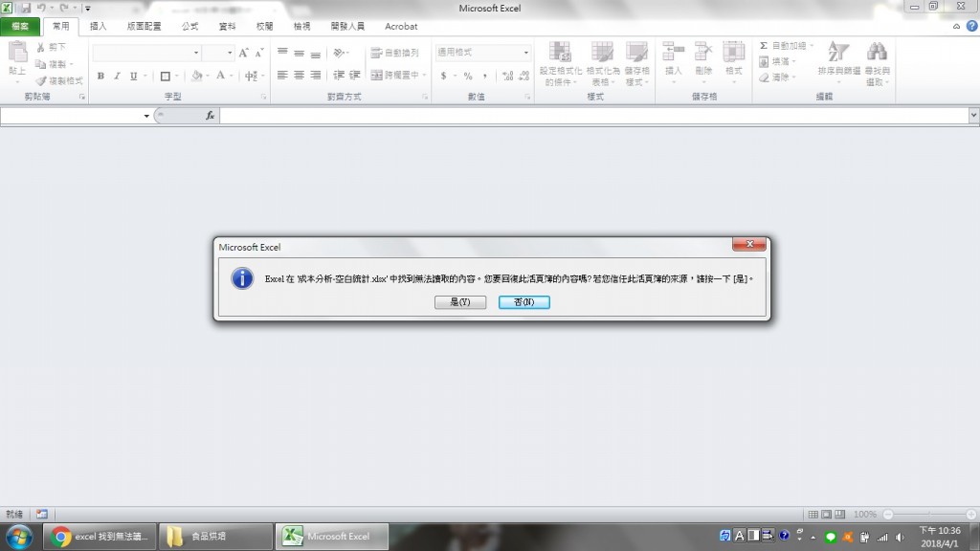Click the Align Right icon
Screen dimensions: 980x551
(x=316, y=76)
